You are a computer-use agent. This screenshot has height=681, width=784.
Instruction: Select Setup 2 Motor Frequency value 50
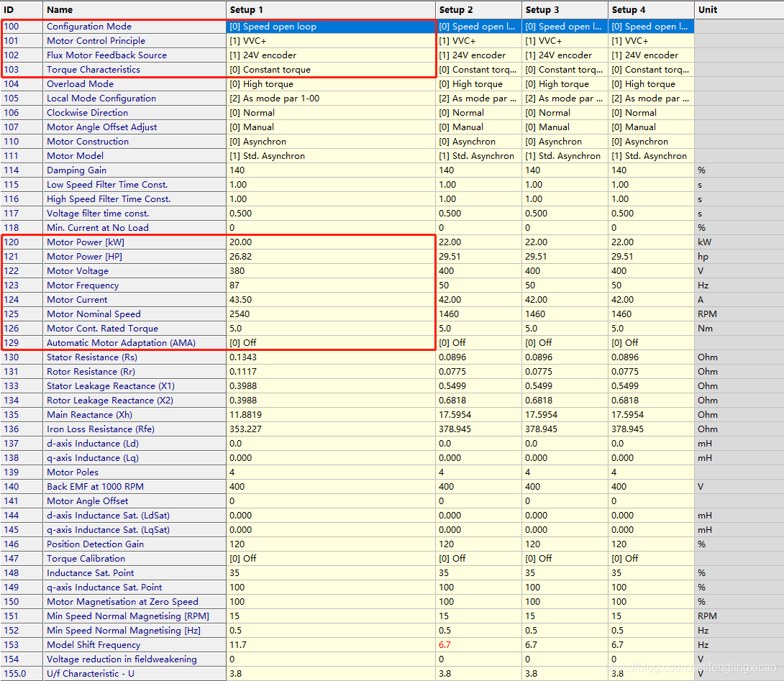click(x=478, y=285)
